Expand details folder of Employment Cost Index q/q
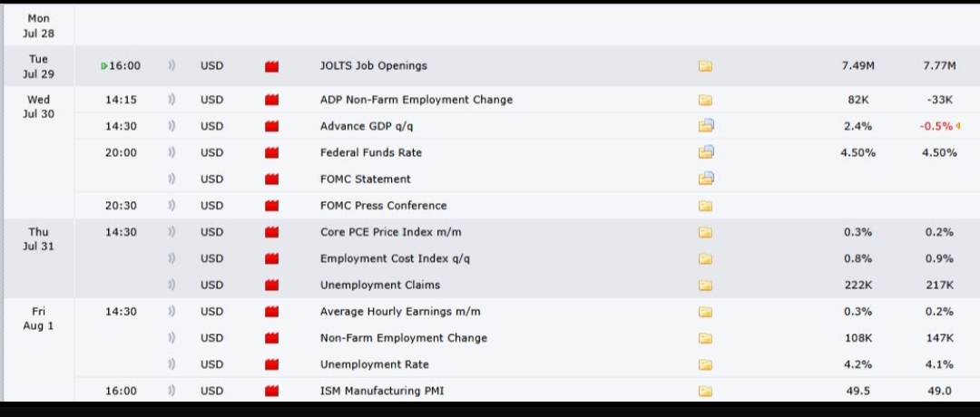The width and height of the screenshot is (980, 417). (x=705, y=259)
